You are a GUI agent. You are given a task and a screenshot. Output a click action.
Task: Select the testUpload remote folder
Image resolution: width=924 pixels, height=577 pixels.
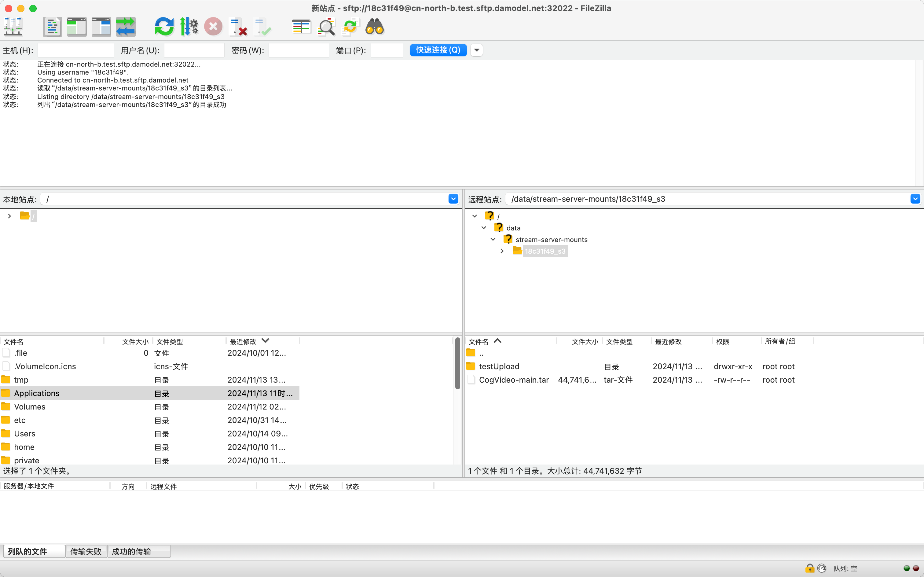point(640,366)
